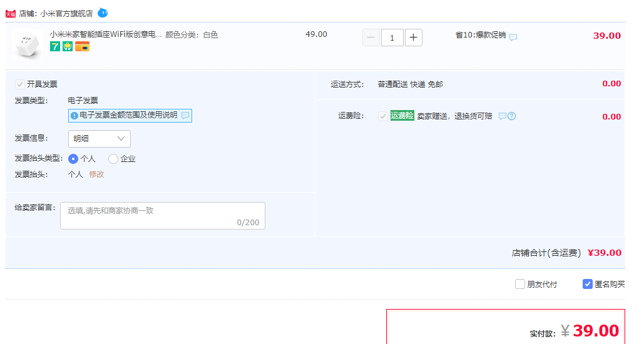Viewport: 644px width, 344px height.
Task: Toggle the 运费险 checkbox
Action: [383, 116]
